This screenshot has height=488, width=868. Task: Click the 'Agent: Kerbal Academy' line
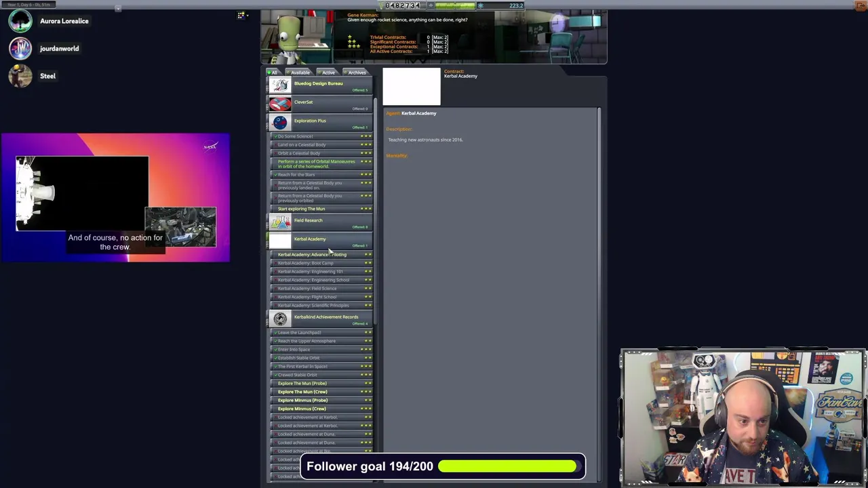point(411,113)
